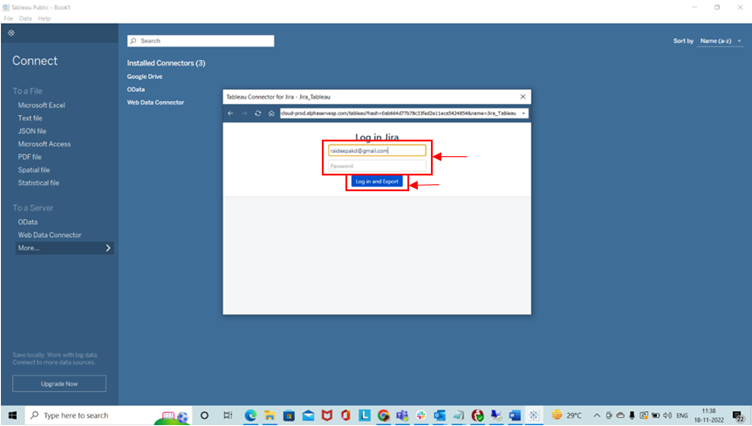Open McAfee from the taskbar
This screenshot has width=752, height=426.
327,415
